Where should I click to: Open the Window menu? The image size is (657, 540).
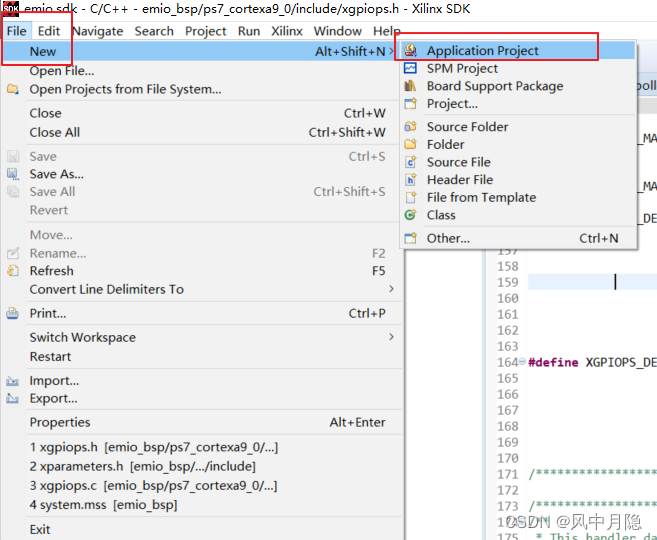(337, 31)
